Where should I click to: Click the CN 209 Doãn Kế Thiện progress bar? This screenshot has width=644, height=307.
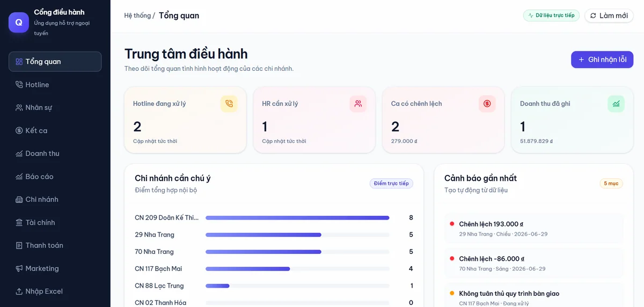297,218
